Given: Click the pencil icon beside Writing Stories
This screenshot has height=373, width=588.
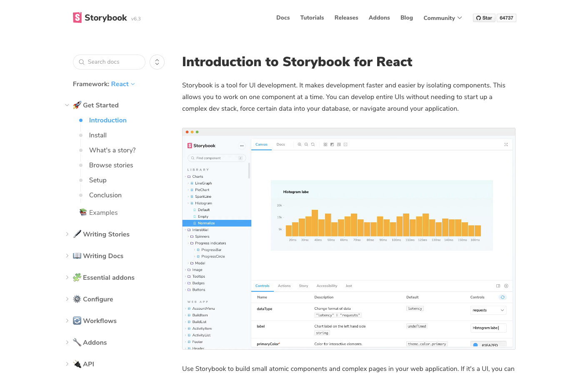Looking at the screenshot, I should pos(77,234).
